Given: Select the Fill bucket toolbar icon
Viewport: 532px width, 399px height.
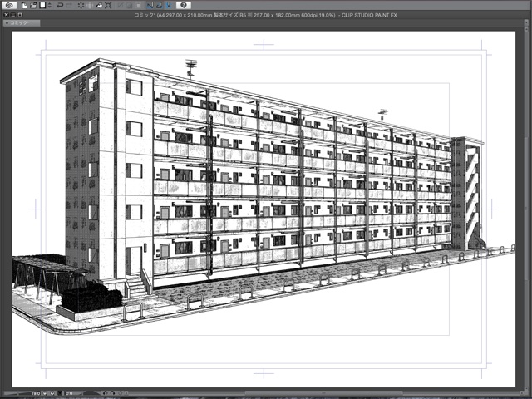Looking at the screenshot, I should coord(99,6).
